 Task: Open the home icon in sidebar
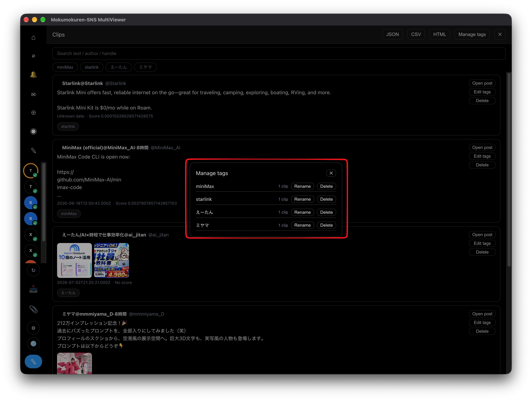pyautogui.click(x=33, y=38)
